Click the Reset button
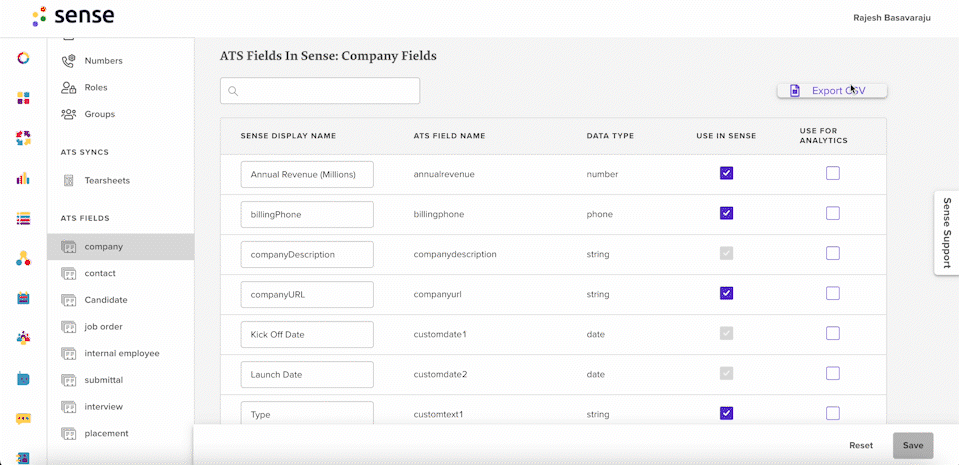The height and width of the screenshot is (465, 959). coord(861,445)
